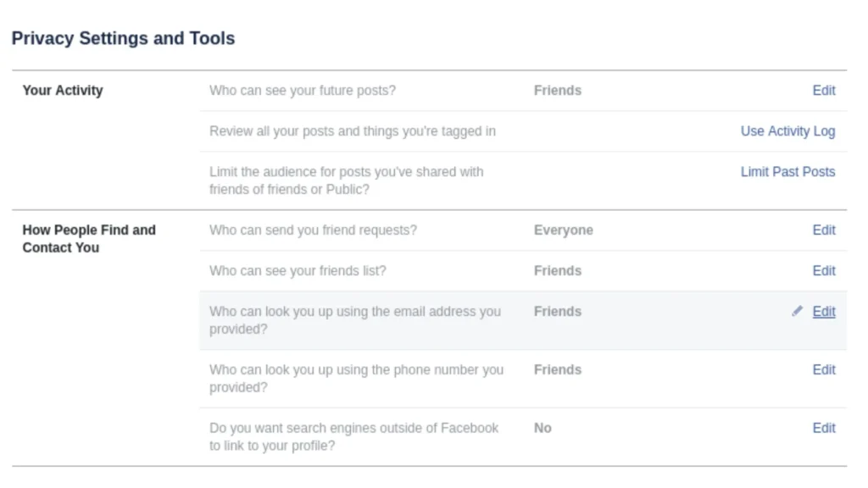Image resolution: width=868 pixels, height=488 pixels.
Task: Edit who can send you friend requests
Action: 823,230
